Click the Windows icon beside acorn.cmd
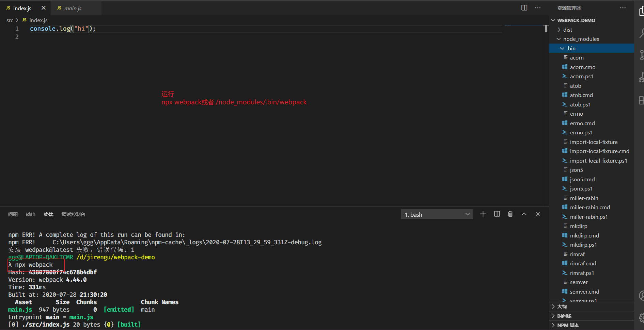The image size is (644, 330). point(565,67)
